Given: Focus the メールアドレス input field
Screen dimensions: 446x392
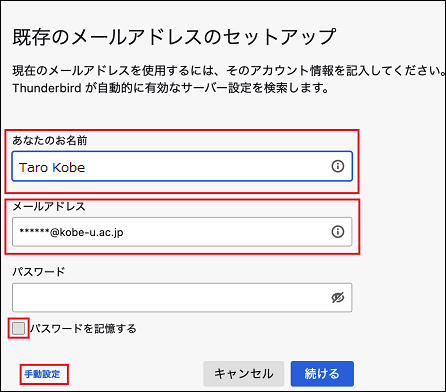Looking at the screenshot, I should click(x=182, y=232).
